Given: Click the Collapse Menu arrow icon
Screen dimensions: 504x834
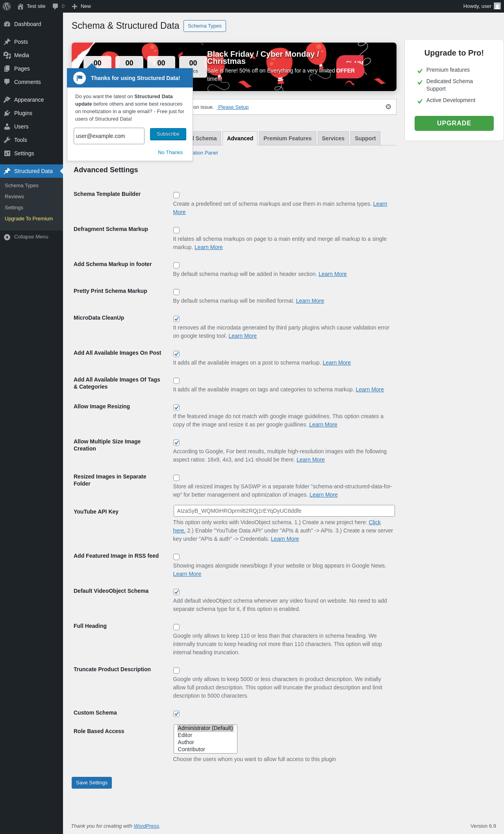Looking at the screenshot, I should pyautogui.click(x=7, y=237).
